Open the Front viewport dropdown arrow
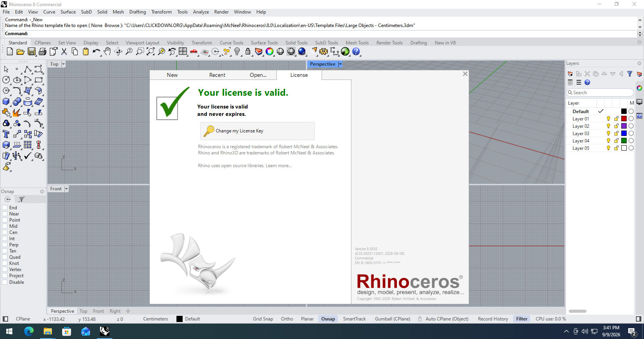This screenshot has width=644, height=339. [66, 189]
